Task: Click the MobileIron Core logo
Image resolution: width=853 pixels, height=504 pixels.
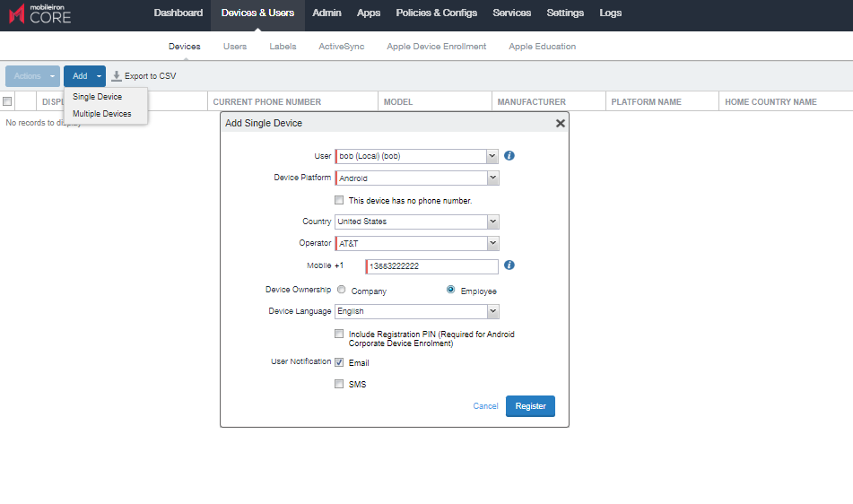Action: click(x=39, y=14)
